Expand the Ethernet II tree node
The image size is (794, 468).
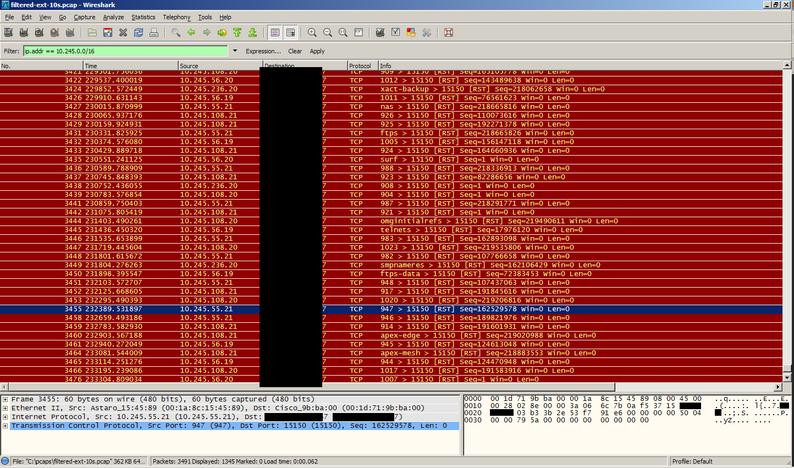click(5, 408)
